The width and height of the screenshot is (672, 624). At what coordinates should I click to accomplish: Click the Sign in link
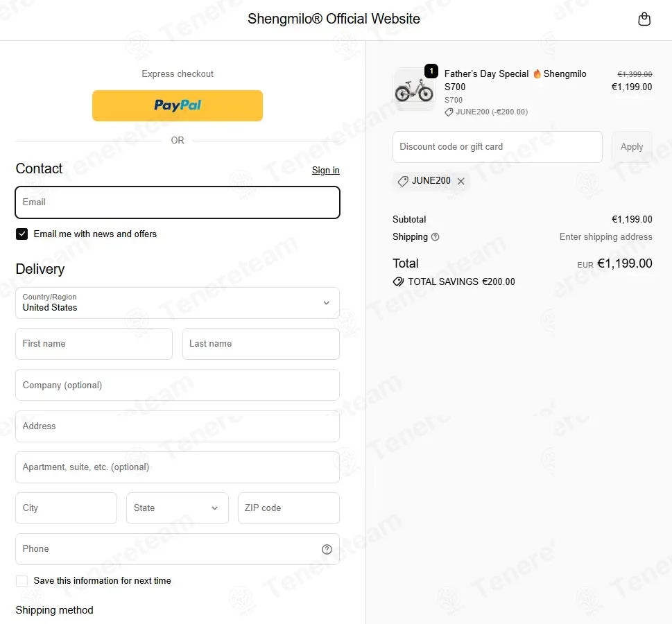click(x=325, y=170)
